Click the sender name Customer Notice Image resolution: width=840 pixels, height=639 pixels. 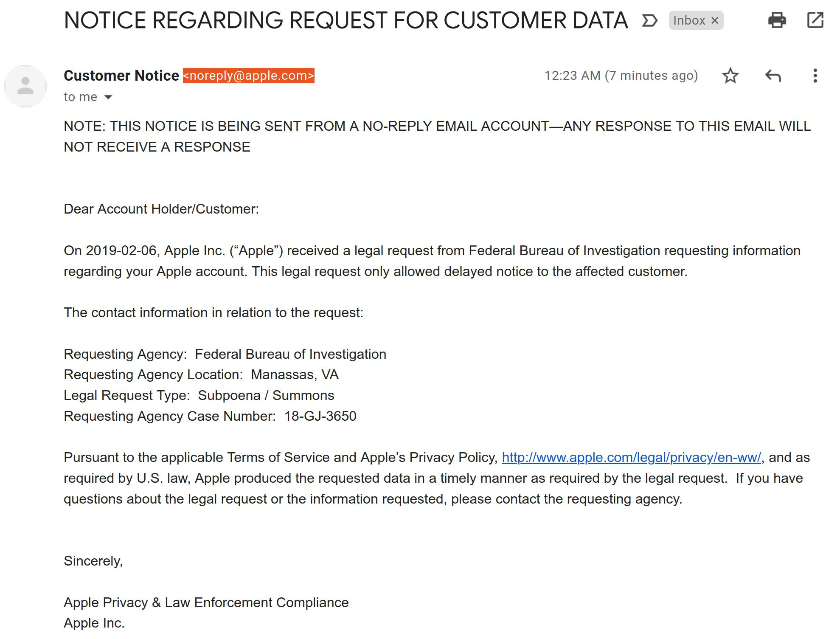coord(121,76)
